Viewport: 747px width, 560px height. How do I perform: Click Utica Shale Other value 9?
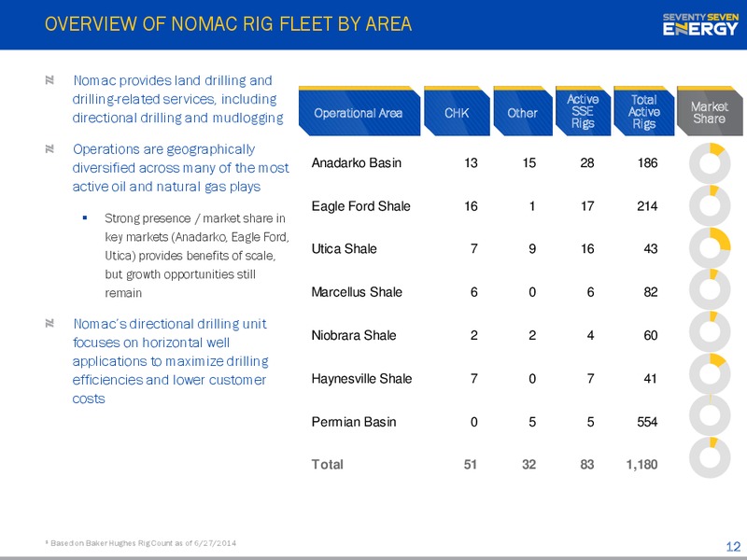pos(532,249)
